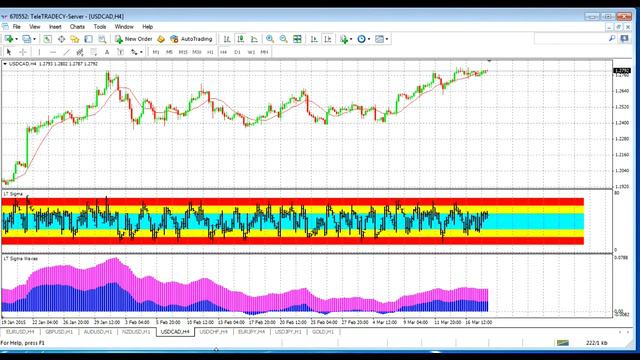Open the New Chart toolbar icon

tap(8, 39)
